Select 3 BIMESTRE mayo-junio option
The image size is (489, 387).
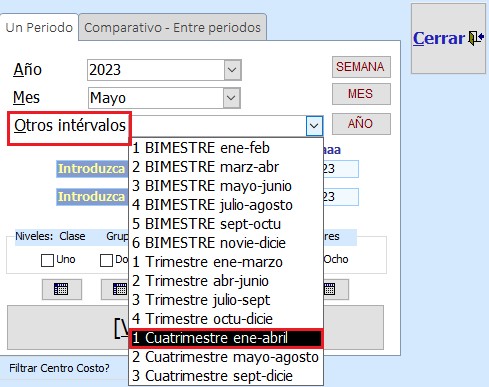226,186
